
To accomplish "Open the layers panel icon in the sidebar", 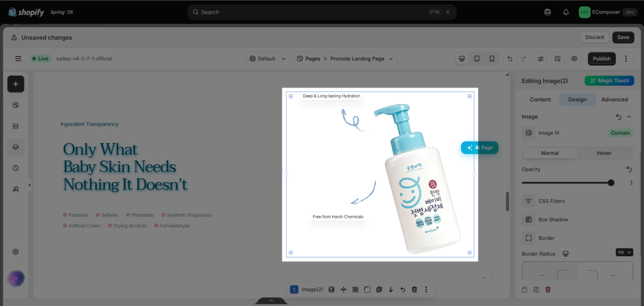I will point(16,147).
